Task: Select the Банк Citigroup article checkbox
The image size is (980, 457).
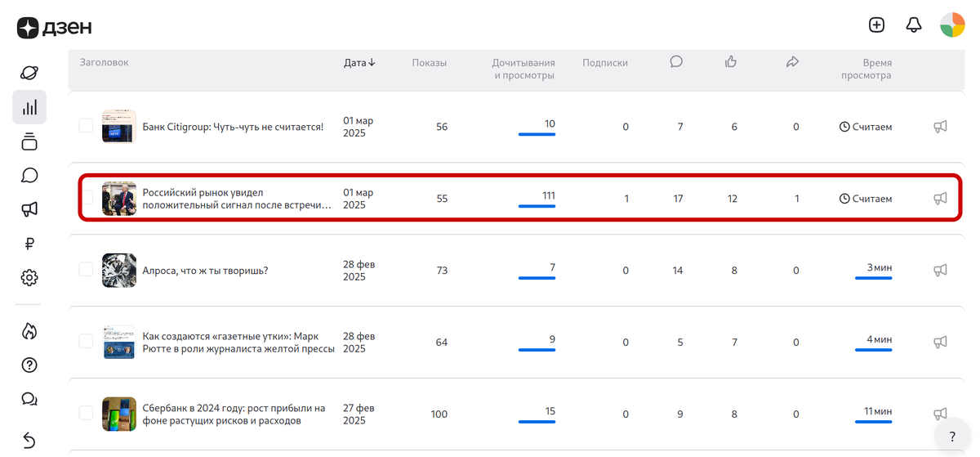Action: point(86,126)
